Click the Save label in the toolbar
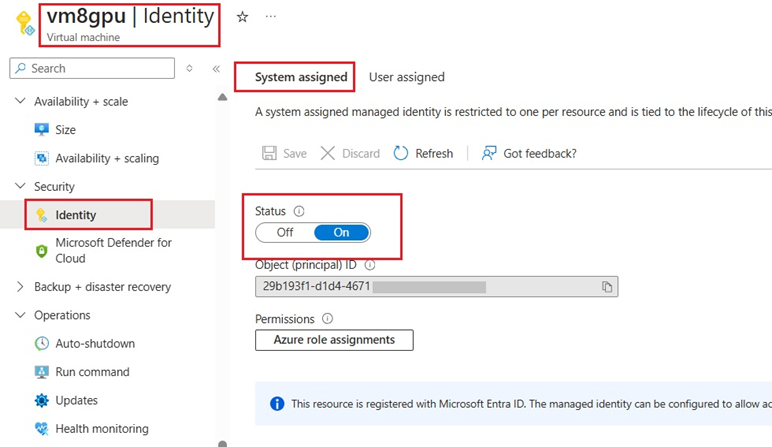 pyautogui.click(x=295, y=154)
